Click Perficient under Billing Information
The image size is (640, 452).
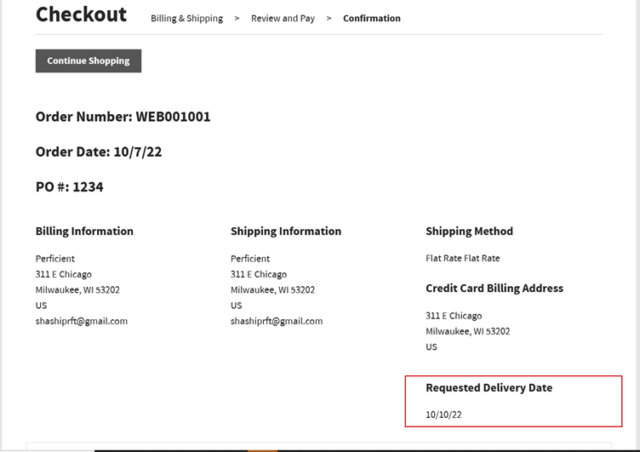coord(55,258)
